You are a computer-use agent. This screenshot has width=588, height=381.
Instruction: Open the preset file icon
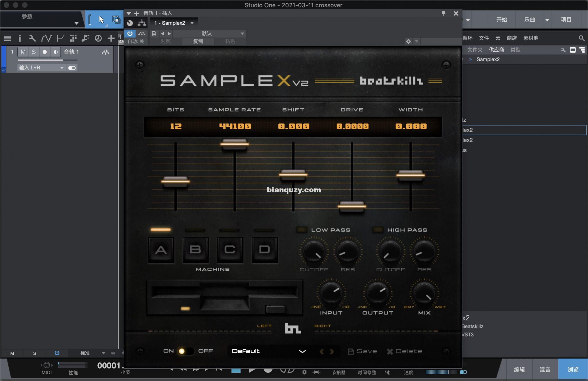coord(154,34)
